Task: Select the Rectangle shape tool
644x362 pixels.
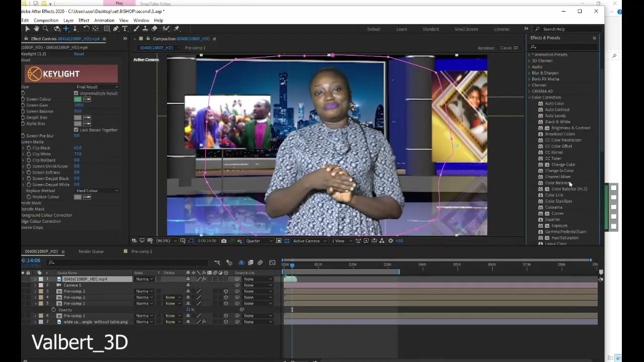Action: click(x=107, y=29)
